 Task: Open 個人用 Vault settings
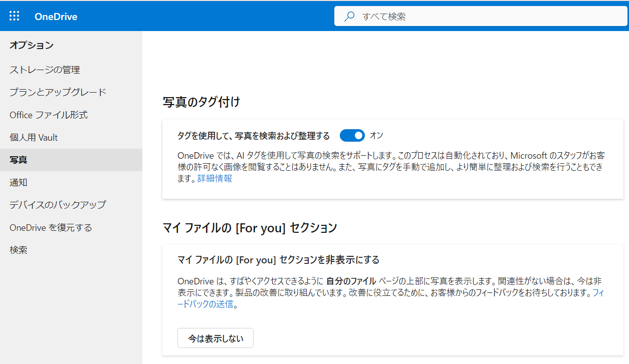[34, 138]
